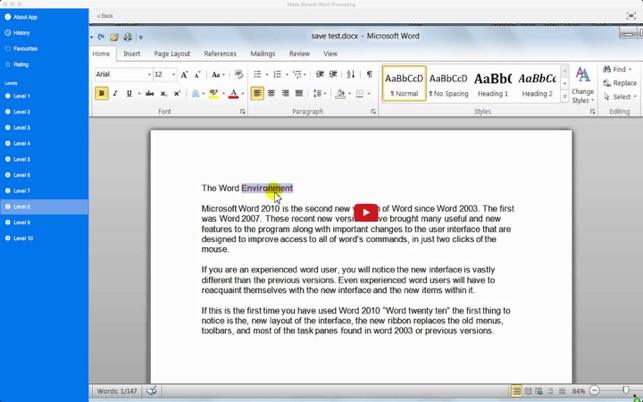Click the Text Effects icon
This screenshot has height=402, width=643.
coord(196,94)
